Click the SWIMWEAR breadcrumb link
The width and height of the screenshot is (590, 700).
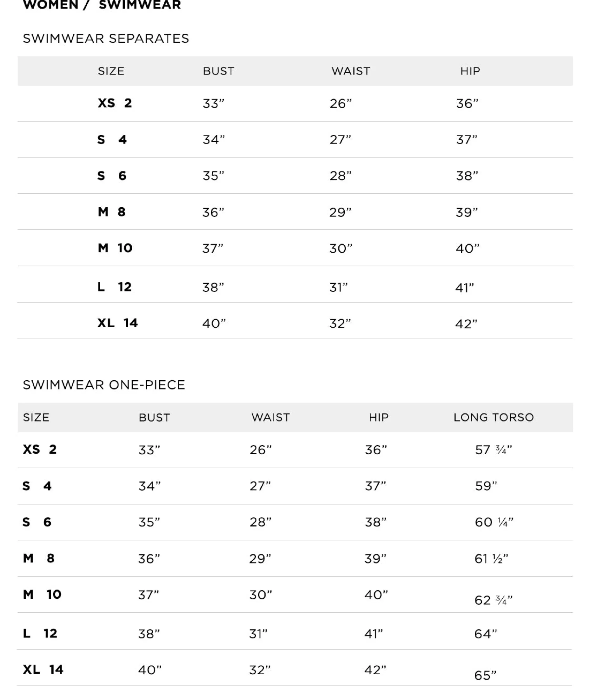pyautogui.click(x=139, y=5)
